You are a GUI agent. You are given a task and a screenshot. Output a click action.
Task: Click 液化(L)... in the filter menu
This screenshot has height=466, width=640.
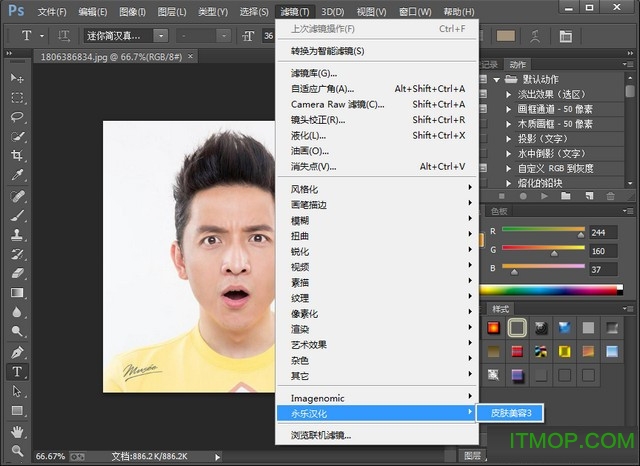[x=309, y=135]
